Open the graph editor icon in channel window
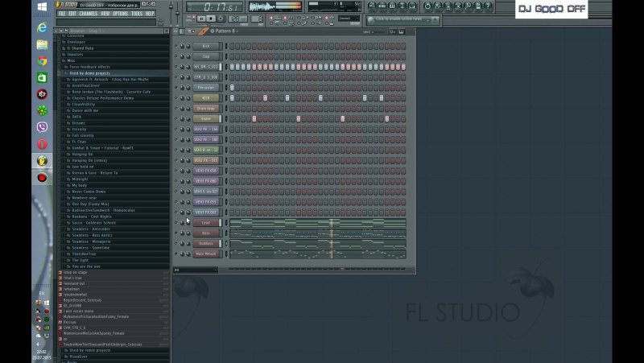Viewport: 644px width, 363px height. point(393,31)
